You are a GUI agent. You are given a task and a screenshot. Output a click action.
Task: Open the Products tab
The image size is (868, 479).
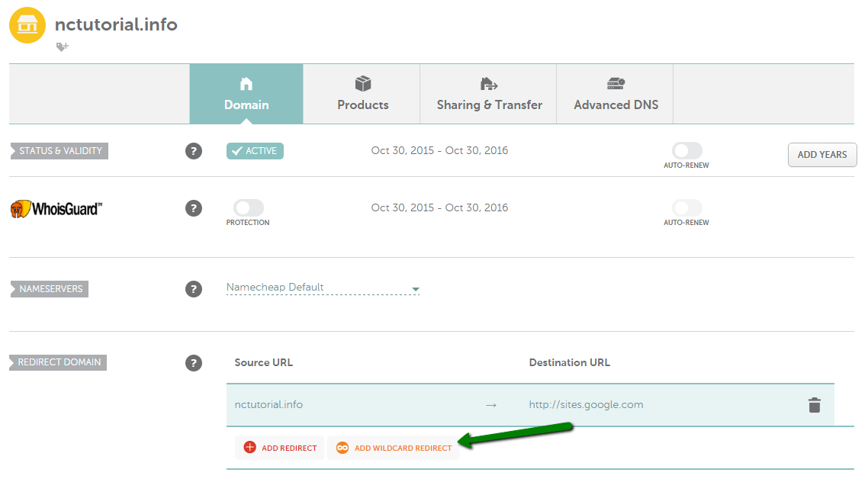pyautogui.click(x=362, y=94)
